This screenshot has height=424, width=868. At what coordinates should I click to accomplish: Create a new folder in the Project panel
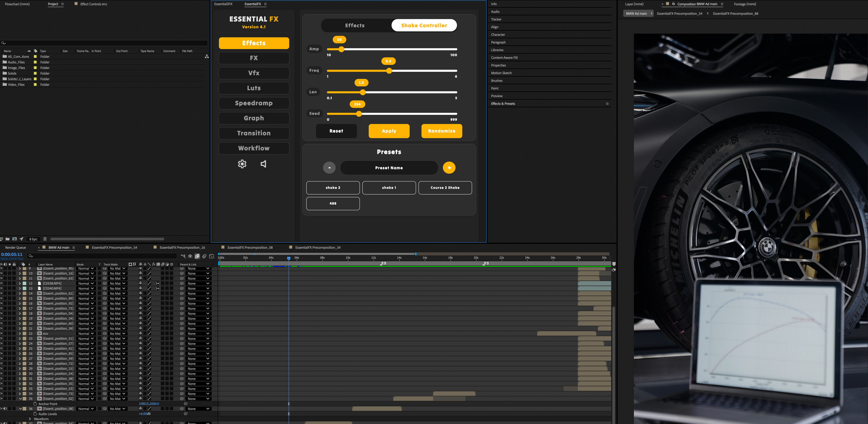tap(8, 239)
